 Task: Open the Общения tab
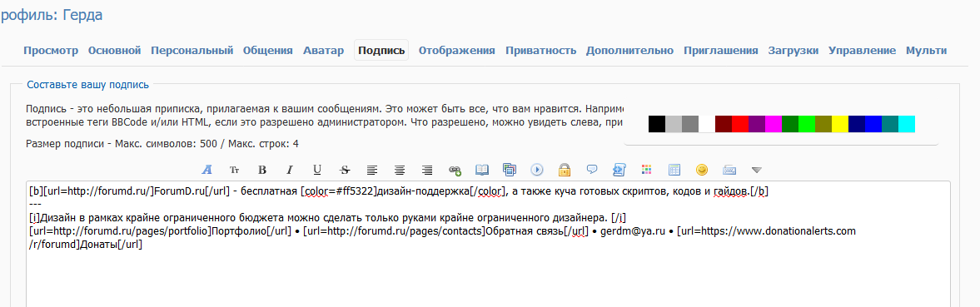click(267, 51)
